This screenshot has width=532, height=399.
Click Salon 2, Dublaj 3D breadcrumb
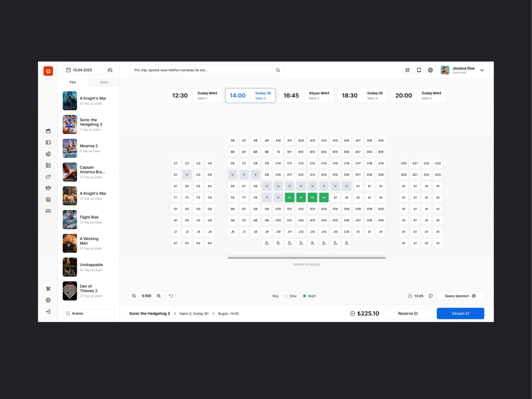point(194,313)
